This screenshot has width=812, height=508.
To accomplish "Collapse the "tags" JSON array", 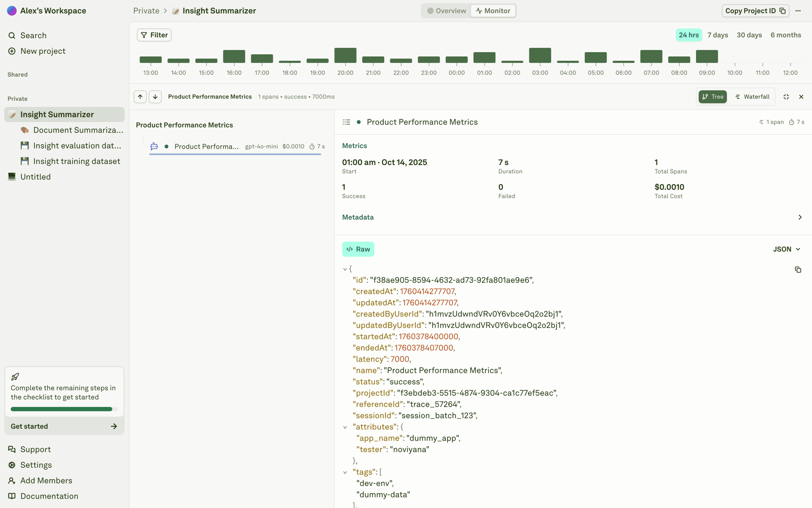I will click(x=345, y=472).
